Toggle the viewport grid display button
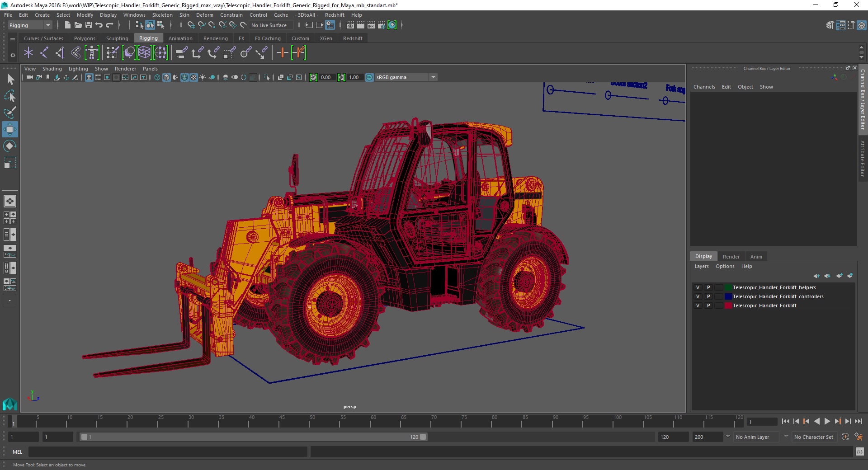 tap(89, 77)
